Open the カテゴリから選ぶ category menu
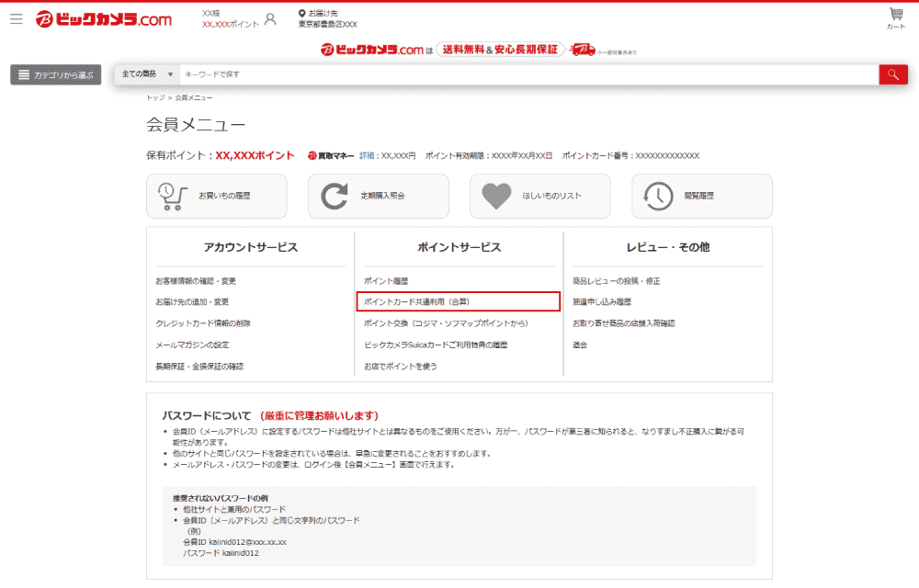The width and height of the screenshot is (919, 588). point(55,75)
